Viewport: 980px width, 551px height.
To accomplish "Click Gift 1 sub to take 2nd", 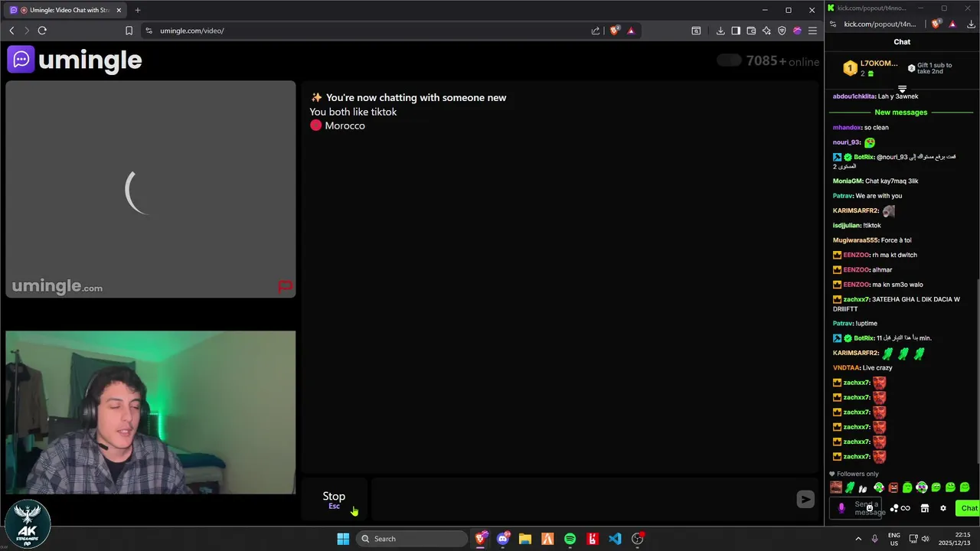I will click(x=929, y=68).
